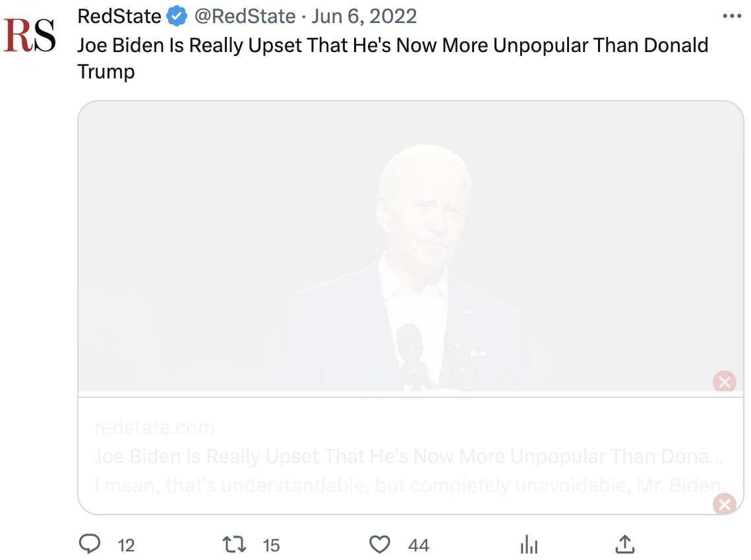Screen dimensions: 751x560
Task: Click the red X on the card's bottom corner
Action: (724, 505)
